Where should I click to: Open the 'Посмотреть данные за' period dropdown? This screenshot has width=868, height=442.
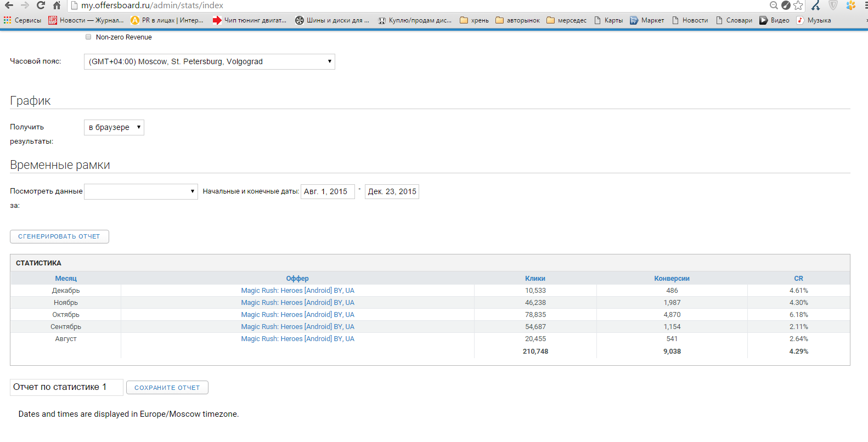(140, 191)
